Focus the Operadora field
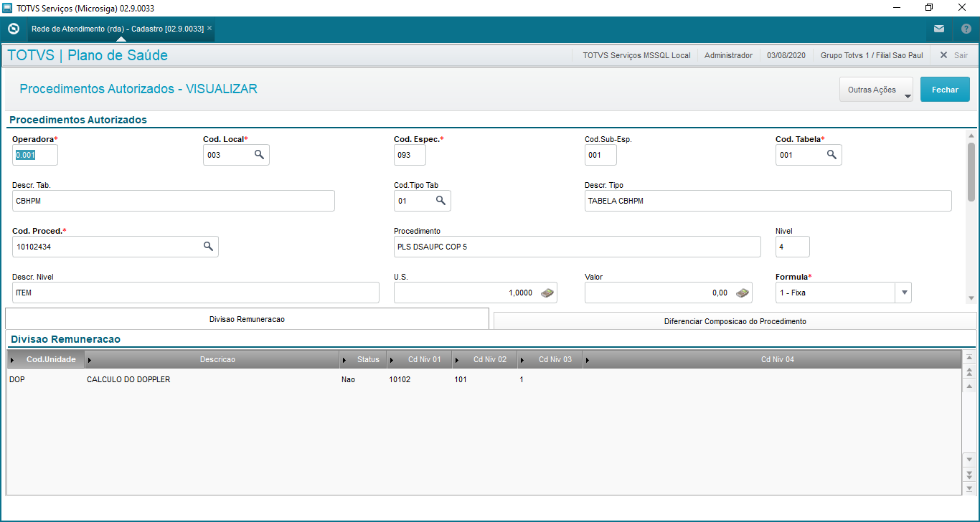Screen dimensions: 980x522 tap(35, 155)
